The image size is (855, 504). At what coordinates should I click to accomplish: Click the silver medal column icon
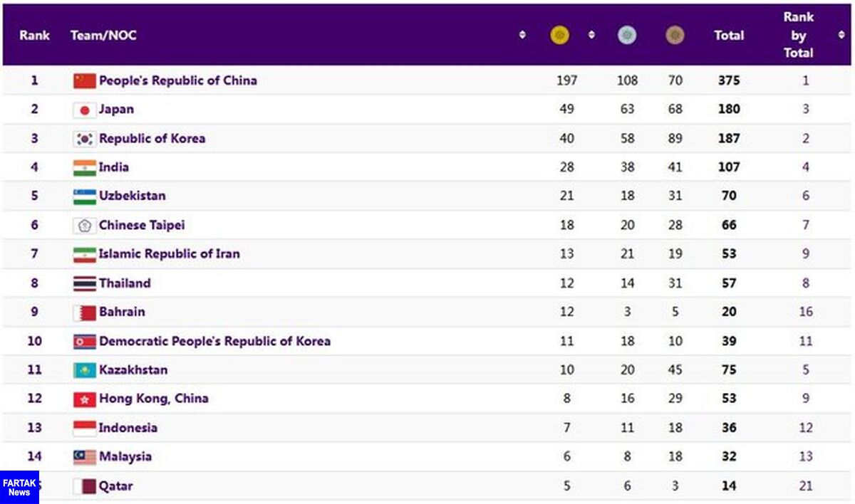(627, 35)
